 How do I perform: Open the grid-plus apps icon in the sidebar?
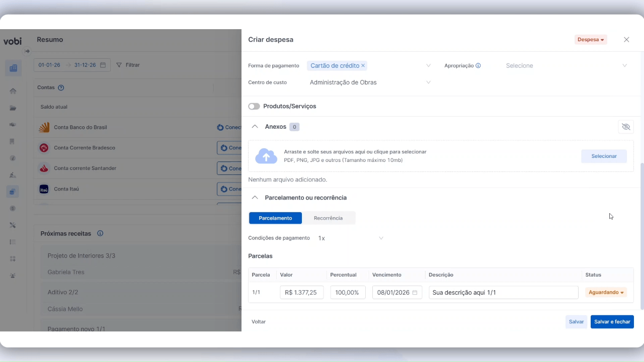(13, 259)
